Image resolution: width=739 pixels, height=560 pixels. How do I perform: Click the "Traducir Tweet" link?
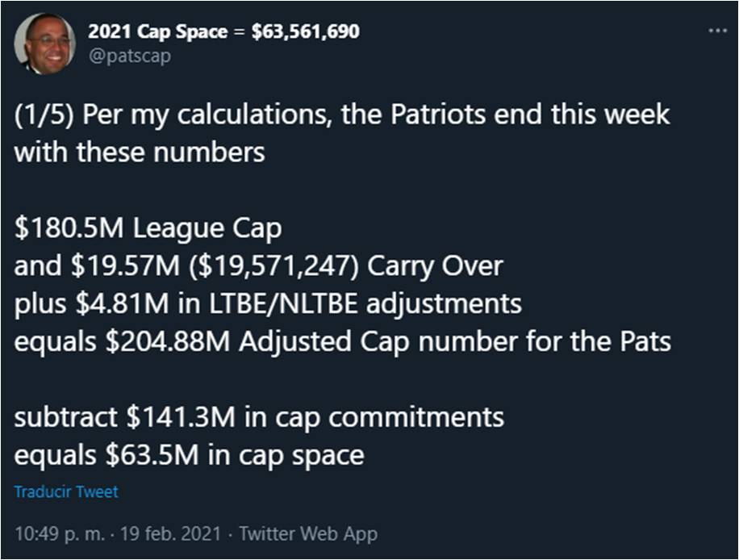66,491
